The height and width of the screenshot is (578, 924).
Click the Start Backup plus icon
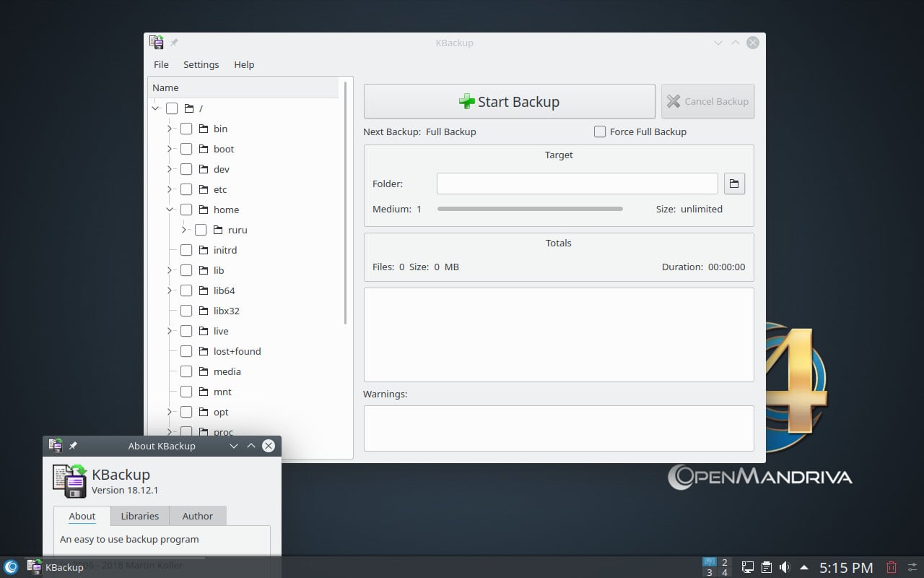pyautogui.click(x=468, y=101)
